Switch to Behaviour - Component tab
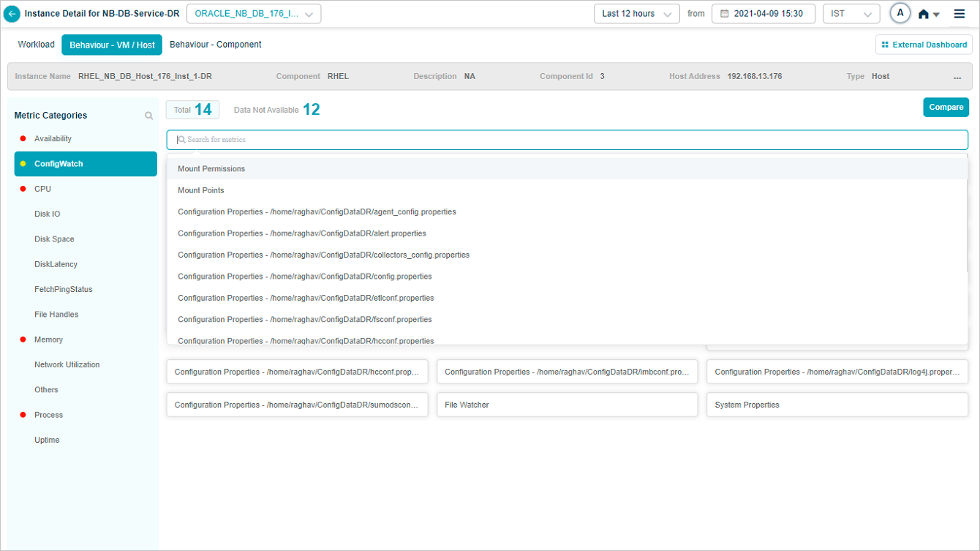 point(215,45)
